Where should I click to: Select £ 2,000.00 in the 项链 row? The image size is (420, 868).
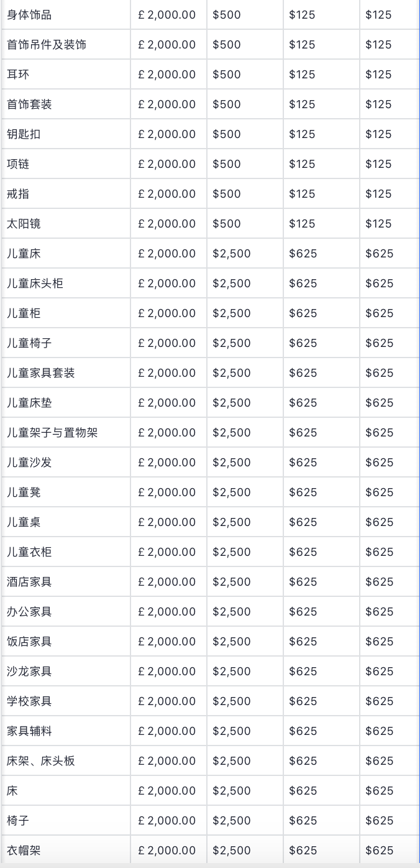(x=167, y=164)
